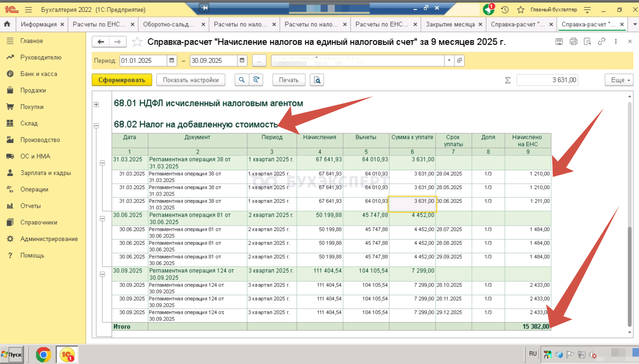The image size is (639, 364).
Task: Click the print icon in the header
Action: (573, 41)
